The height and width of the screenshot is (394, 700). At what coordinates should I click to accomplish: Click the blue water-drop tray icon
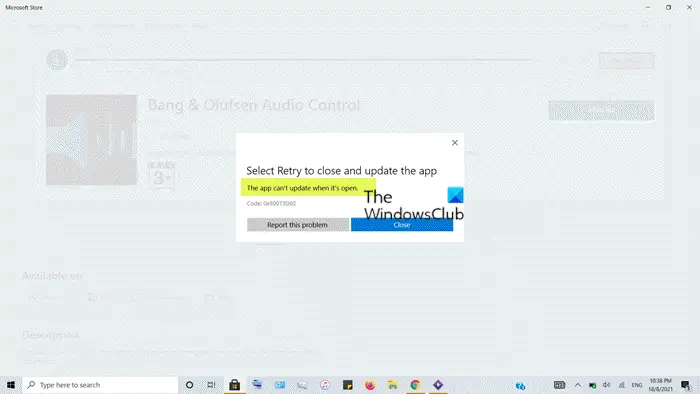click(521, 385)
